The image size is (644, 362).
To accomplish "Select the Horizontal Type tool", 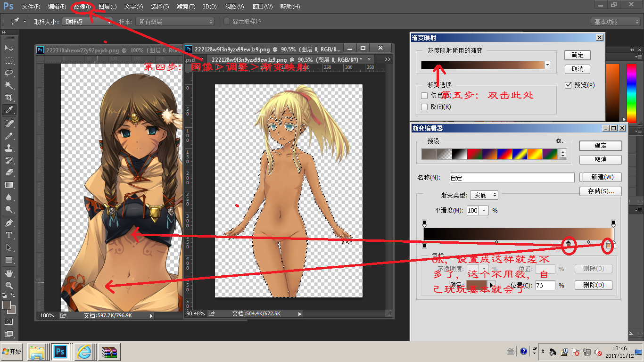I will [x=9, y=235].
